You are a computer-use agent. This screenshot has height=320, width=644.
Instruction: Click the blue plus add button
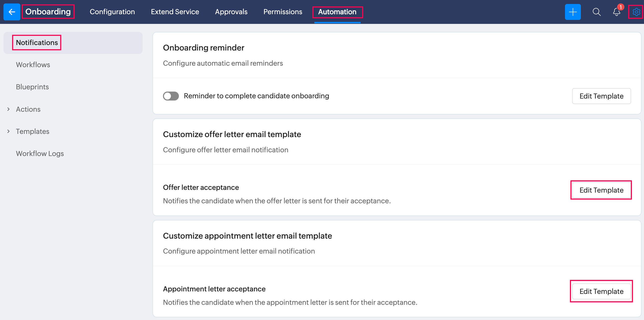pyautogui.click(x=572, y=12)
